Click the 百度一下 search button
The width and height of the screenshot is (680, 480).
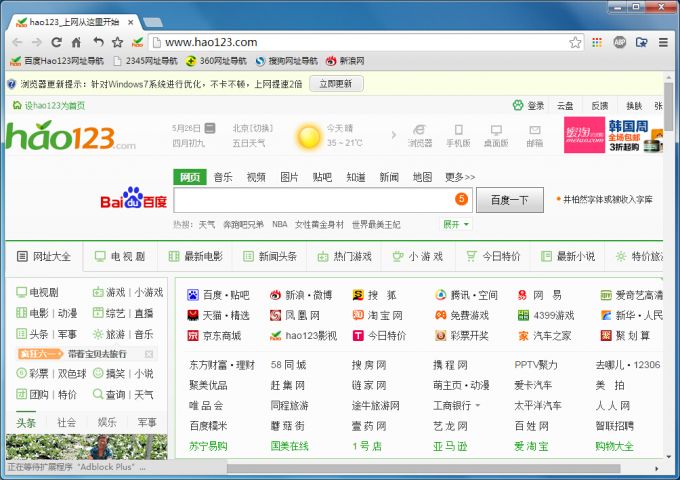click(510, 200)
